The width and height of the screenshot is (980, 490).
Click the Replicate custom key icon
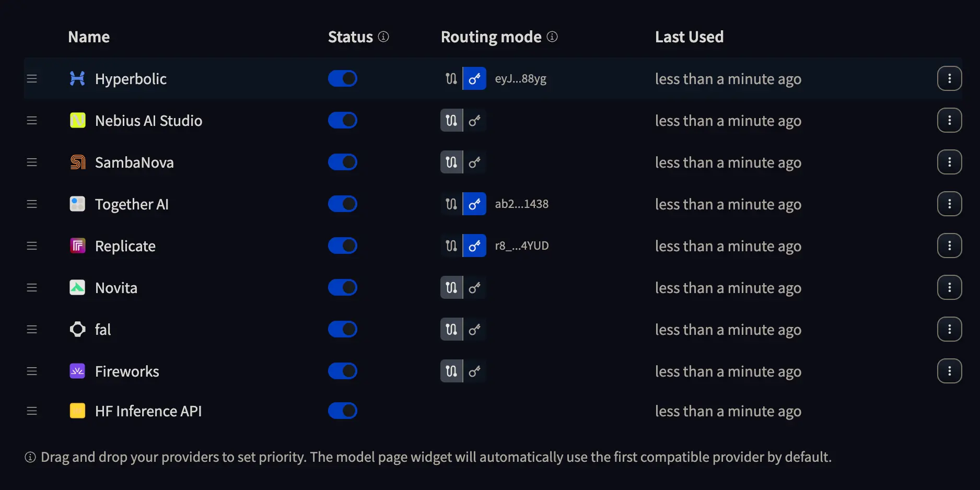pos(474,246)
